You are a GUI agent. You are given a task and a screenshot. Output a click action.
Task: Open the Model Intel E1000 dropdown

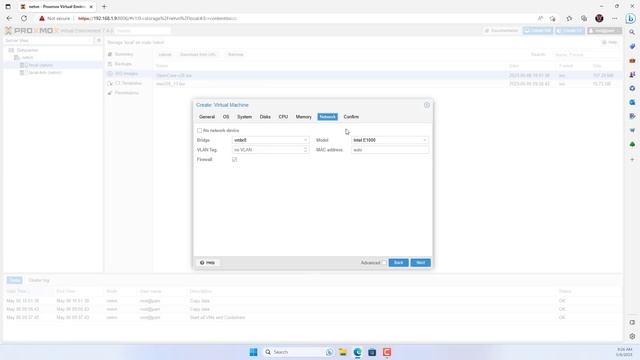tap(390, 140)
